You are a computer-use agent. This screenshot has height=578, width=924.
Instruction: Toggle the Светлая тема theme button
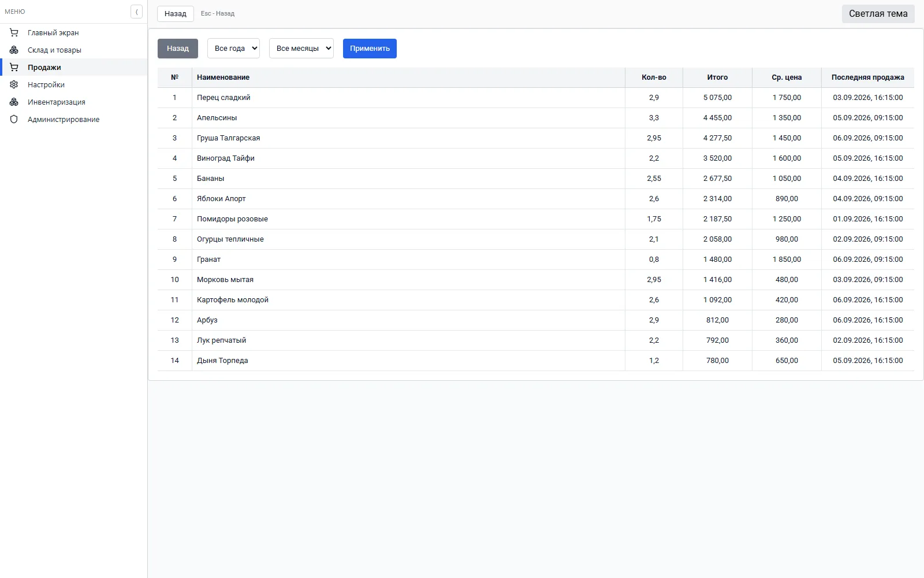[878, 14]
